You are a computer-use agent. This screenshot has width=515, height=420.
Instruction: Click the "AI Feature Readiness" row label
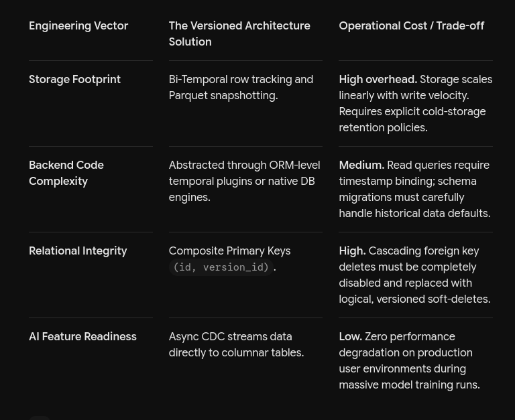82,336
